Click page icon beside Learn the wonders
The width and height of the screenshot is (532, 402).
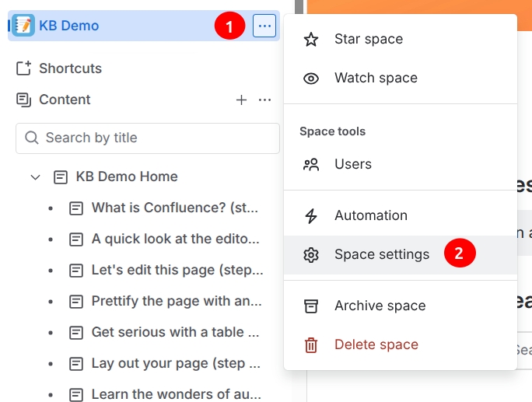click(x=76, y=395)
